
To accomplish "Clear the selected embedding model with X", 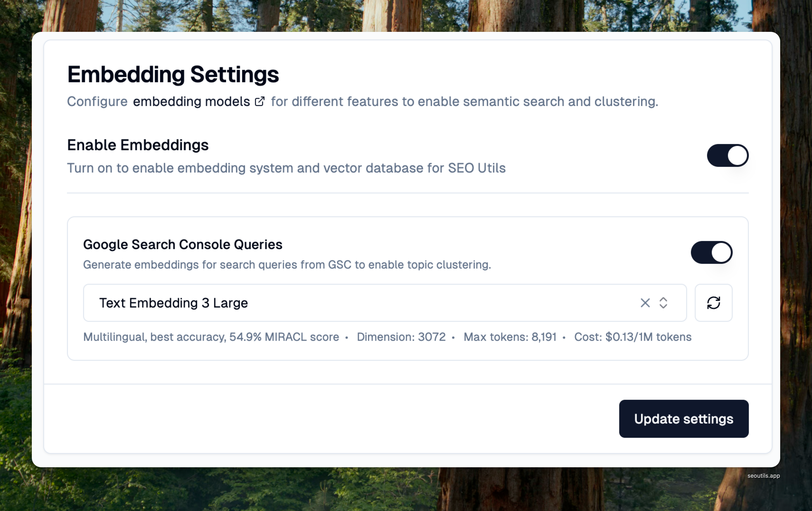I will click(x=645, y=303).
